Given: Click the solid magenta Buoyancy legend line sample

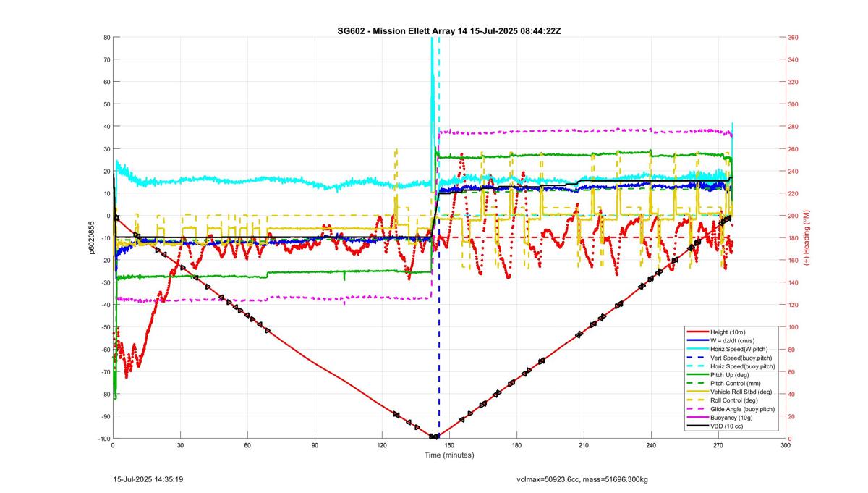Looking at the screenshot, I should click(x=697, y=418).
